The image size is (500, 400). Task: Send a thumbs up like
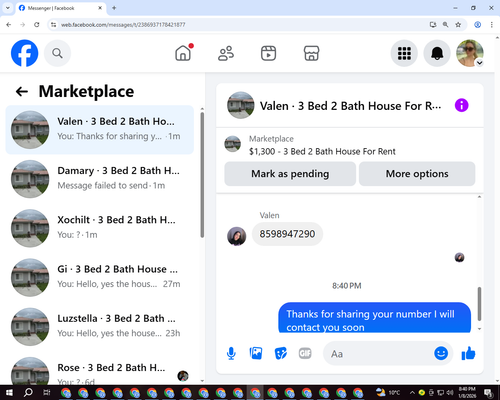pos(468,353)
